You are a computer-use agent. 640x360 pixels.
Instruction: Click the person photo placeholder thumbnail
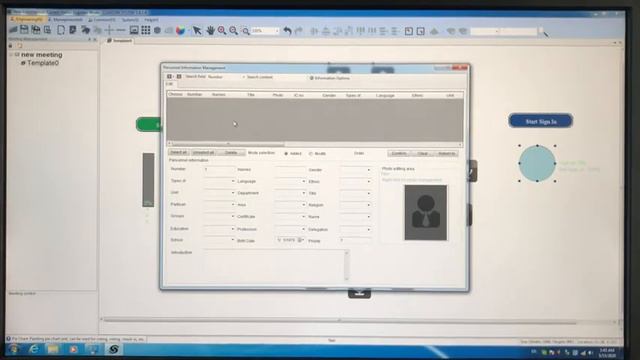coord(426,212)
